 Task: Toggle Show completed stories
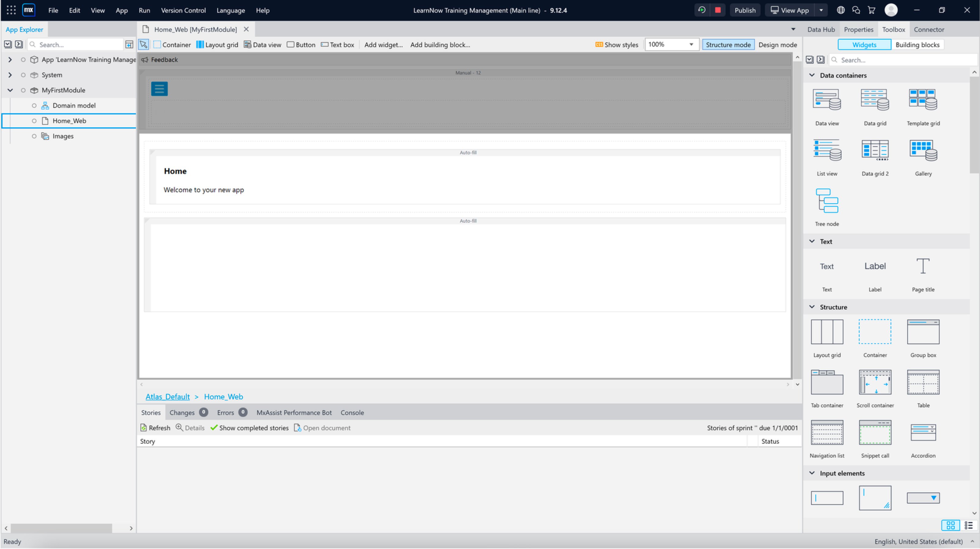tap(249, 428)
